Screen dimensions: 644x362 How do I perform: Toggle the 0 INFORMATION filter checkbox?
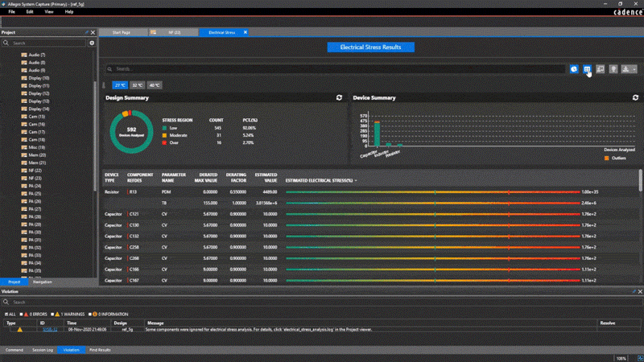coord(90,315)
